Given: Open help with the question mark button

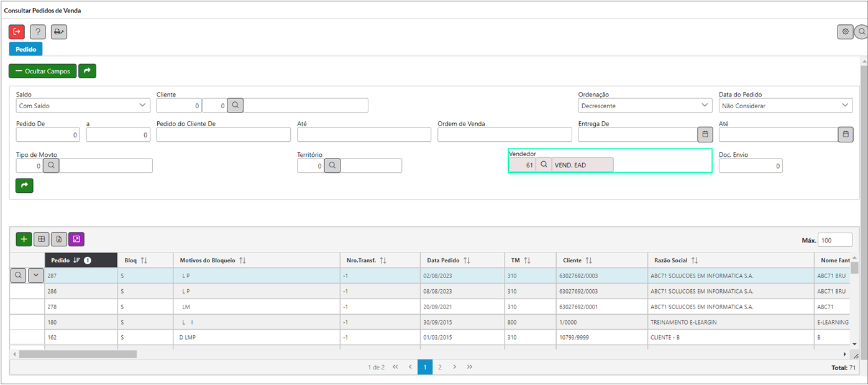Looking at the screenshot, I should click(x=38, y=32).
